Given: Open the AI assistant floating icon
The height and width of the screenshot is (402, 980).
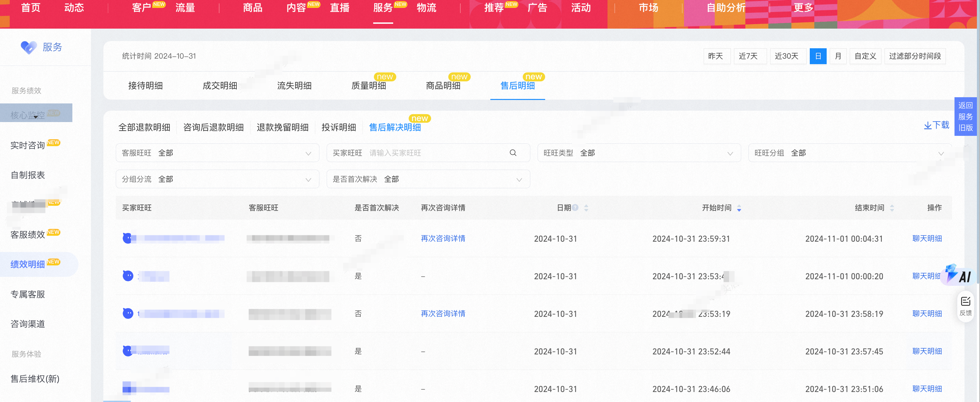Looking at the screenshot, I should 959,274.
